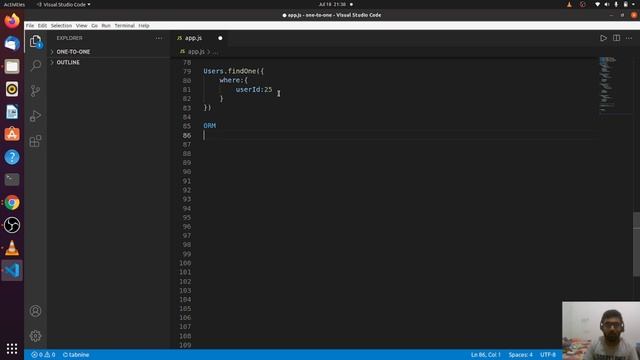The image size is (640, 360).
Task: Click the editor vertical scrollbar thumb
Action: pos(636,244)
